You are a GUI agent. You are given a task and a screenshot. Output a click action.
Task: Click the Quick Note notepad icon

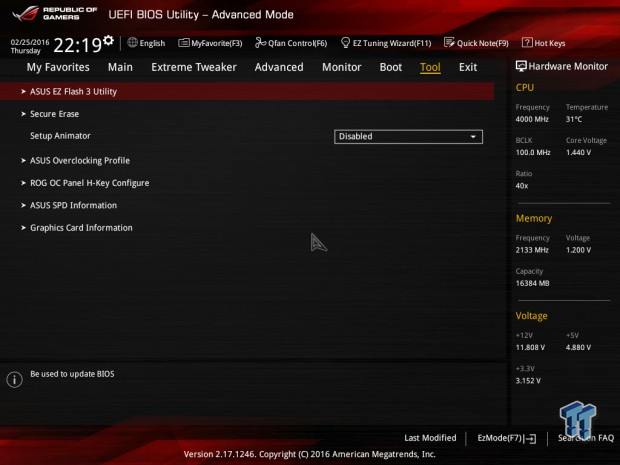coord(449,42)
